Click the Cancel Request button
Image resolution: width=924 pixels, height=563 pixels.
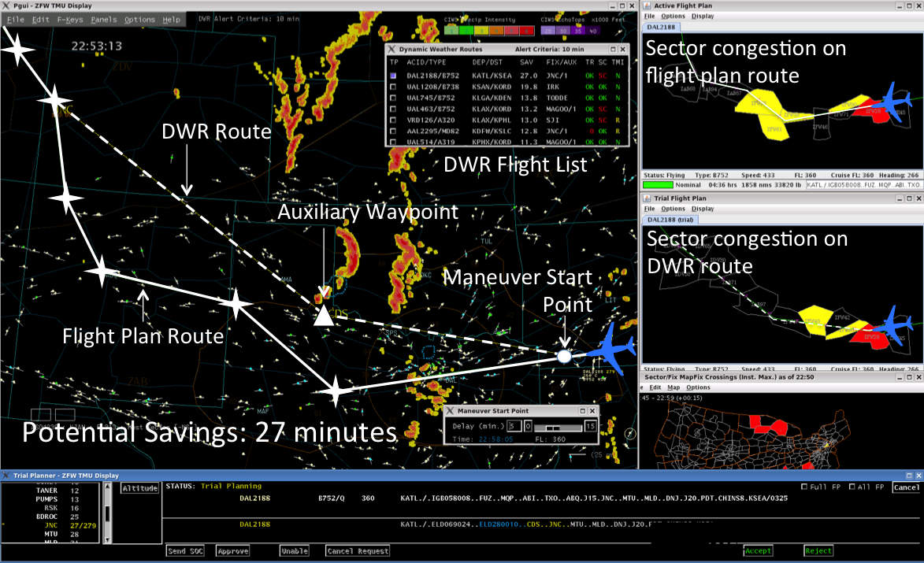[357, 550]
